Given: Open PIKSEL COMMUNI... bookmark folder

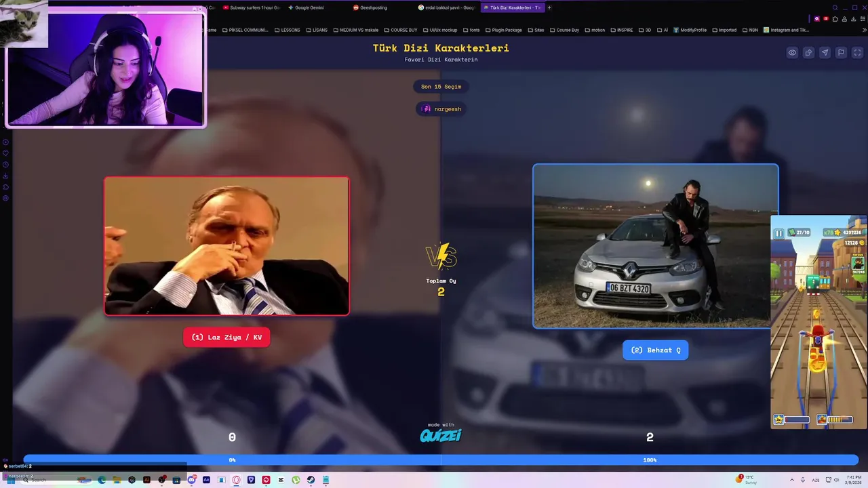Looking at the screenshot, I should click(x=244, y=30).
